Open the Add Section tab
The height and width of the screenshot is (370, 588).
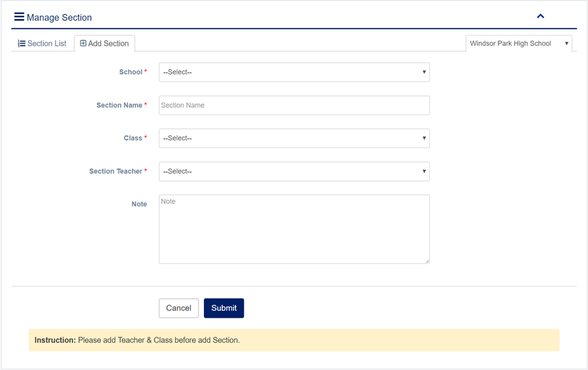105,44
